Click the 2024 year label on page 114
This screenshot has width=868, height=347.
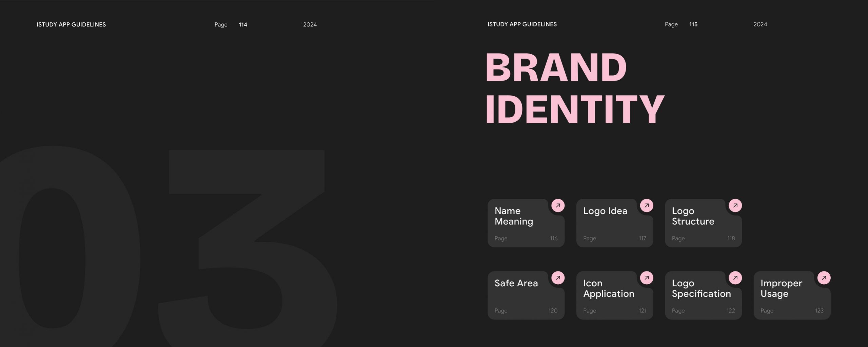click(x=310, y=24)
